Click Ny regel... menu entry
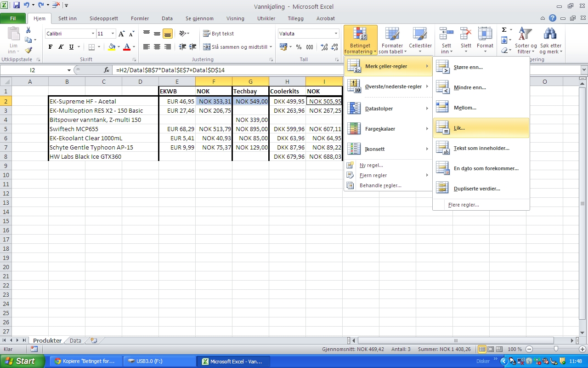588x368 pixels. pyautogui.click(x=388, y=165)
